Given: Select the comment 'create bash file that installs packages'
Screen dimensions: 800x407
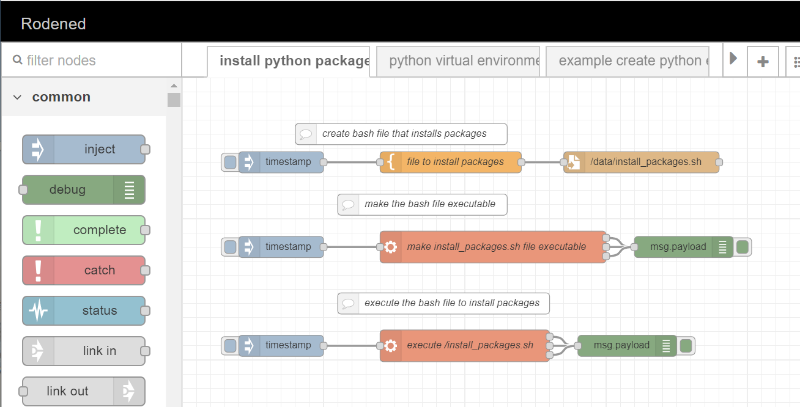Looking at the screenshot, I should pos(401,134).
